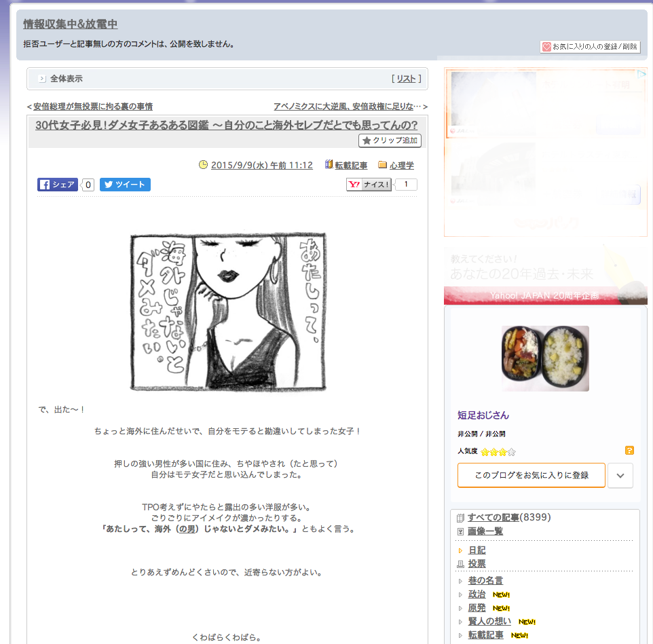
Task: Click the Facebook シェア button
Action: click(x=58, y=185)
